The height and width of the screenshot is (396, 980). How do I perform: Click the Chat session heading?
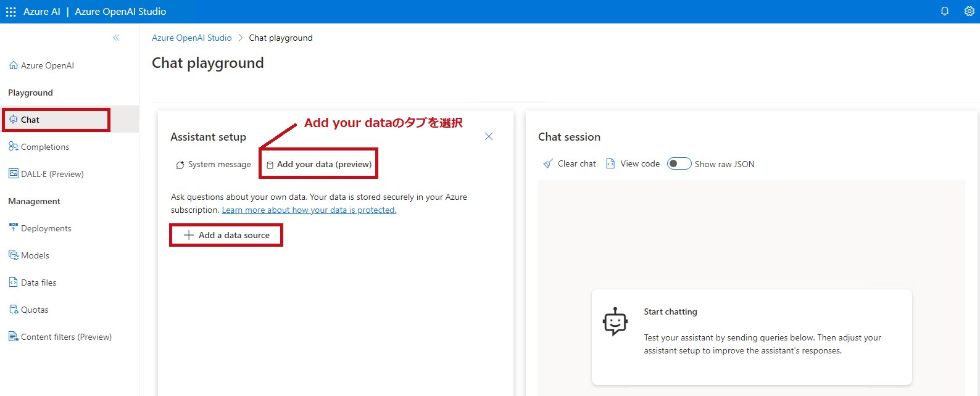569,137
